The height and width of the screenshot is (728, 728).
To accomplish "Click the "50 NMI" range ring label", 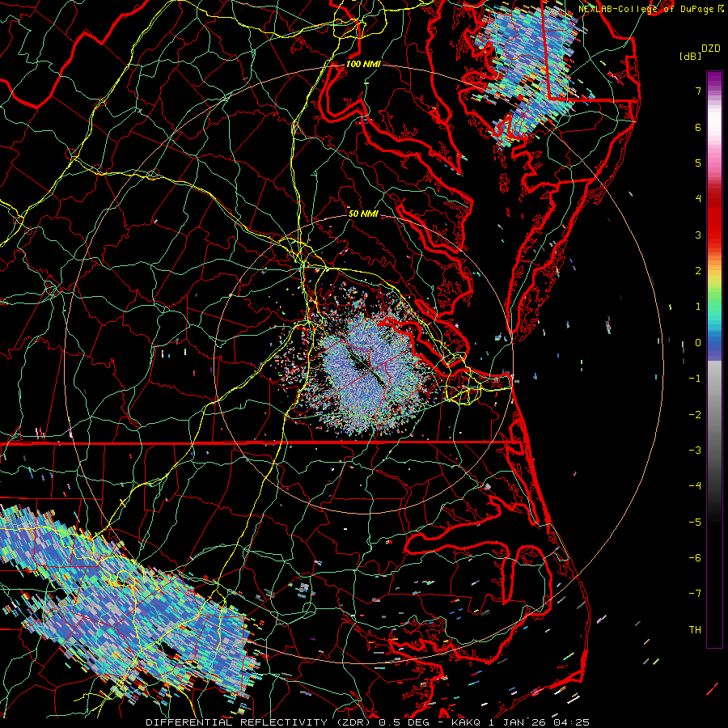I will click(363, 214).
